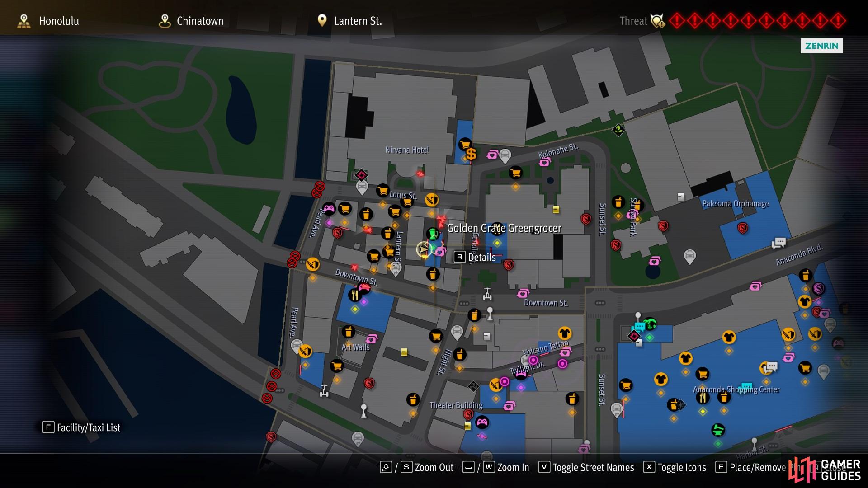The height and width of the screenshot is (488, 868).
Task: Select the magenta ring icon right of Twilight Dr.
Action: 562,364
